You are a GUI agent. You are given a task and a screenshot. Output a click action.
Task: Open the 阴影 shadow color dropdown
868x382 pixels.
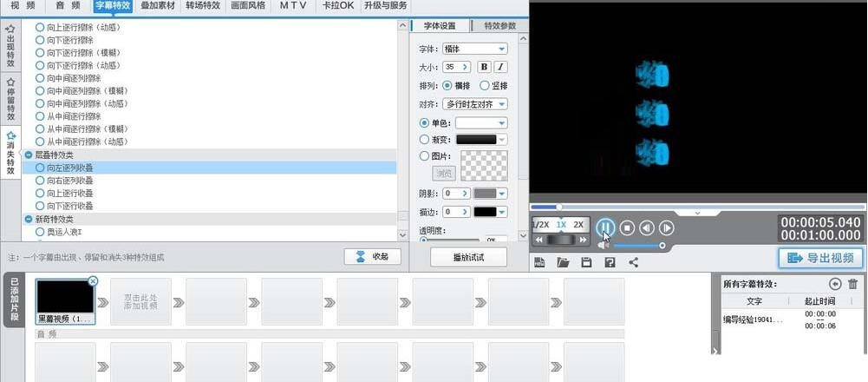coord(501,194)
